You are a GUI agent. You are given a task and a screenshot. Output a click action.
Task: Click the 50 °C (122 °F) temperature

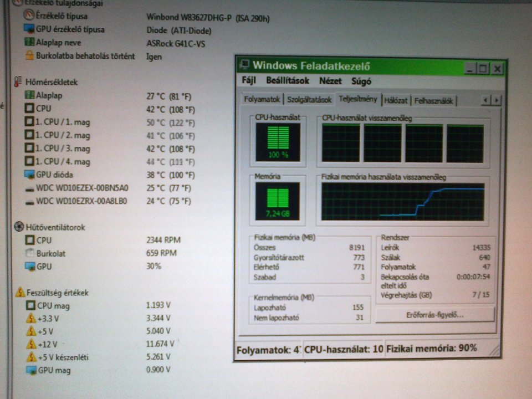pos(171,122)
